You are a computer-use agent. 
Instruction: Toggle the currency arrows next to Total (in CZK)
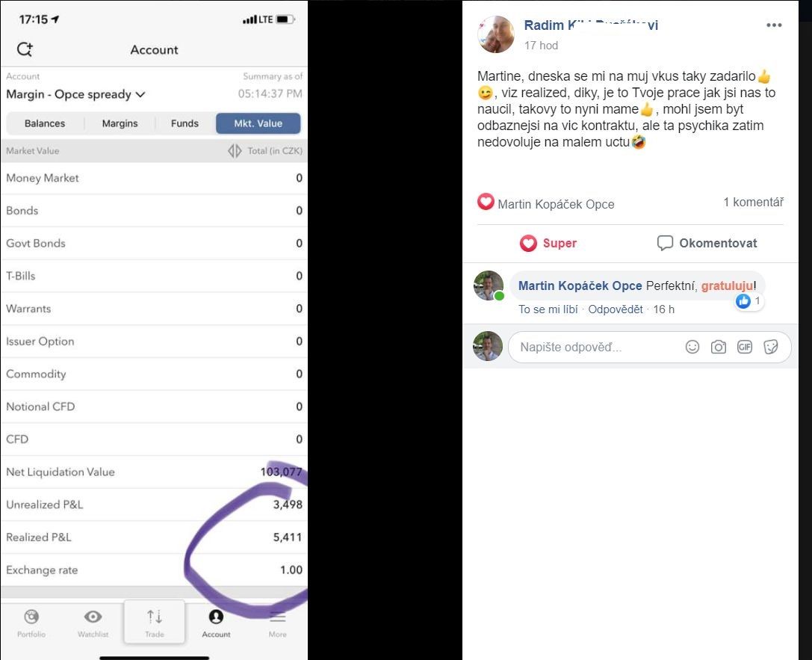[235, 151]
